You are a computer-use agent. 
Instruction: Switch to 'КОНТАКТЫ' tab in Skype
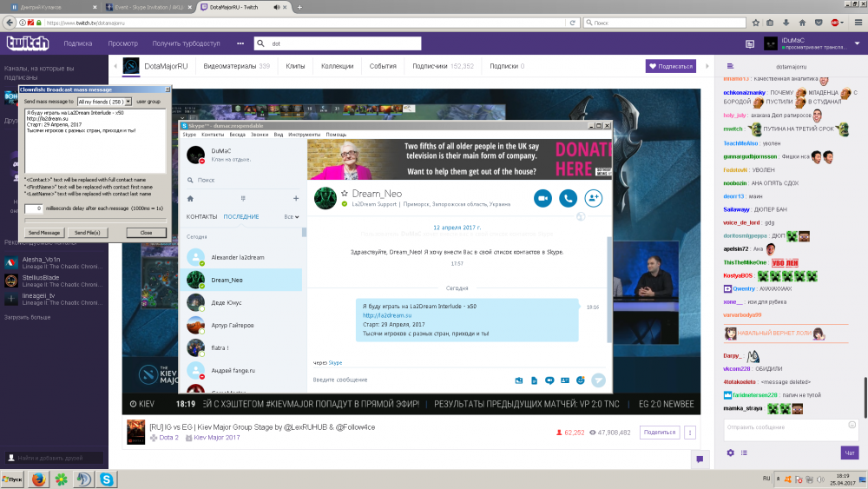tap(201, 216)
